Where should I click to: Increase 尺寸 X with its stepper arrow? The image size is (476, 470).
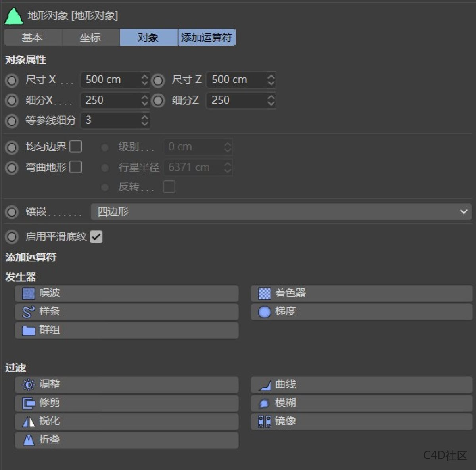(x=144, y=77)
